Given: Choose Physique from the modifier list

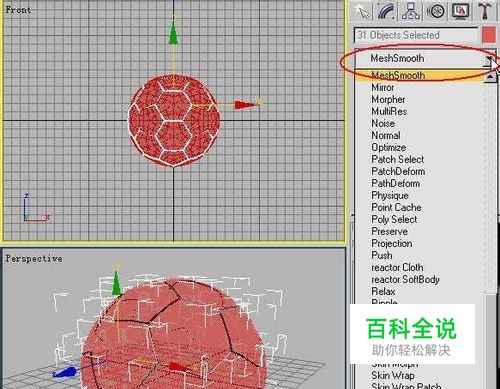Looking at the screenshot, I should point(390,195).
